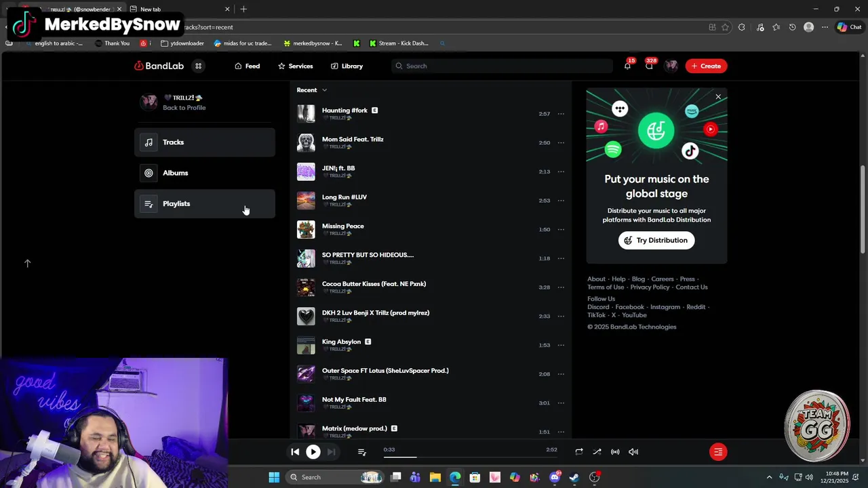Play Mom Said Feat. Trillz cover thumbnail
Image resolution: width=868 pixels, height=488 pixels.
click(306, 143)
